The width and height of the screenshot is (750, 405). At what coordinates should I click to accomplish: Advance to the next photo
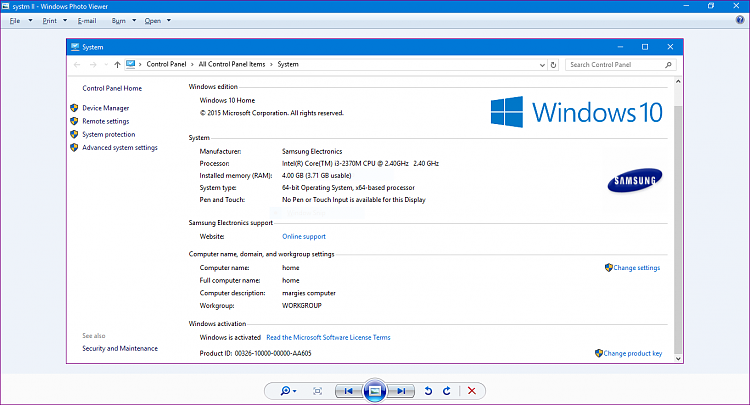pyautogui.click(x=401, y=391)
